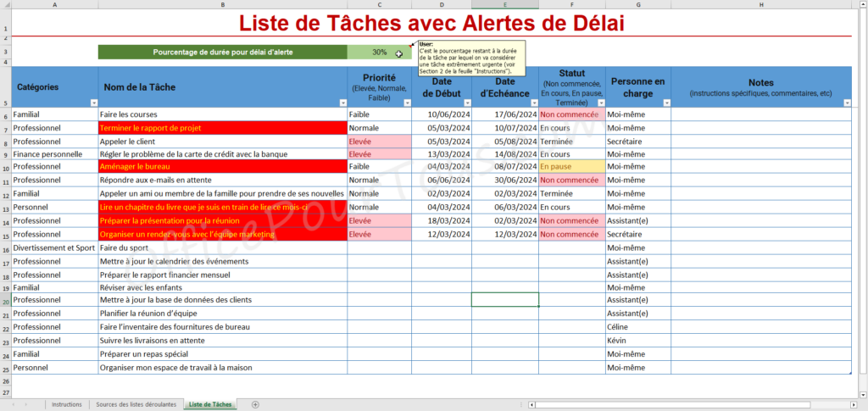Click the next sheet navigation arrow

[x=27, y=404]
